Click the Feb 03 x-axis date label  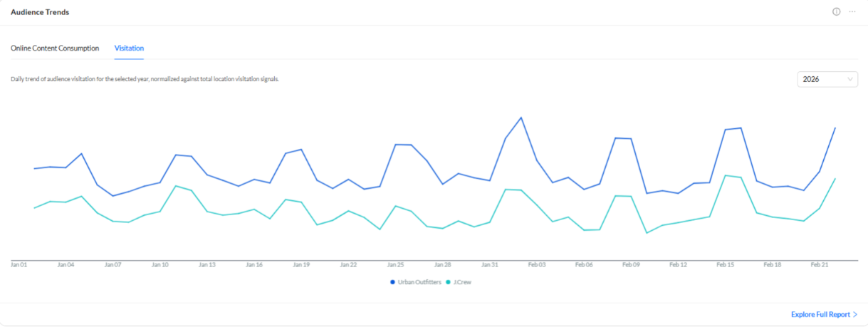(537, 265)
